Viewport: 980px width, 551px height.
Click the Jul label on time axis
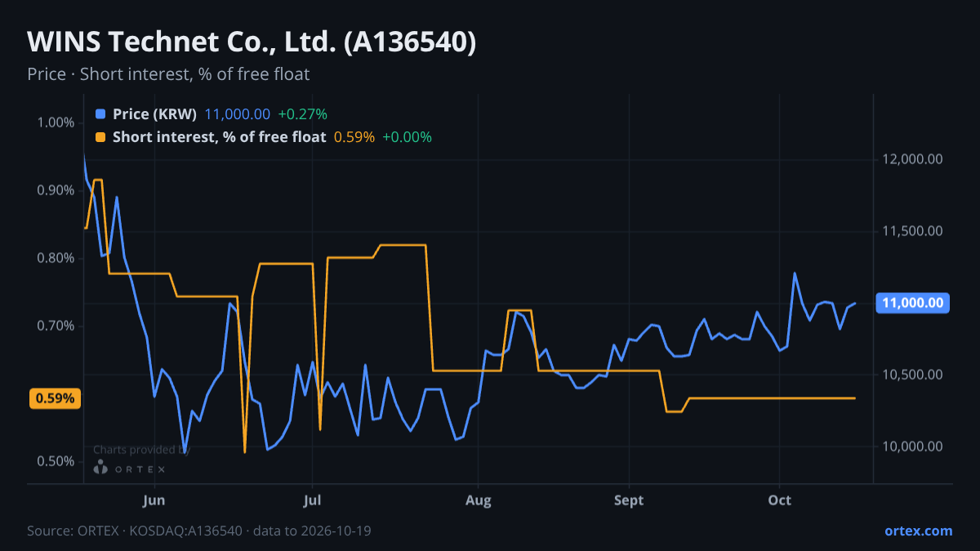point(312,500)
